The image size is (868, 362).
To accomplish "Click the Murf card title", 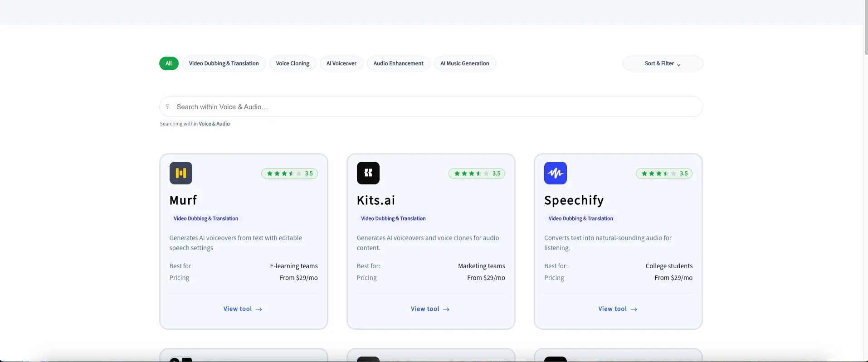I will [183, 200].
